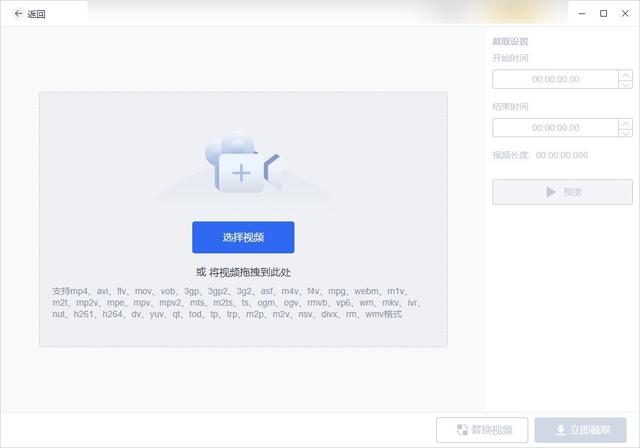Click the supported formats list text

point(236,303)
